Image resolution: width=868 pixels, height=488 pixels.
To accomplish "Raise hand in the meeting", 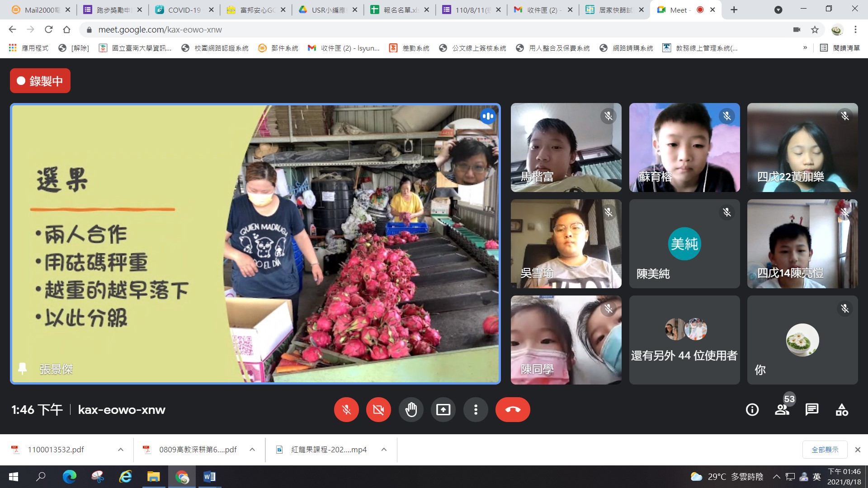I will [411, 410].
